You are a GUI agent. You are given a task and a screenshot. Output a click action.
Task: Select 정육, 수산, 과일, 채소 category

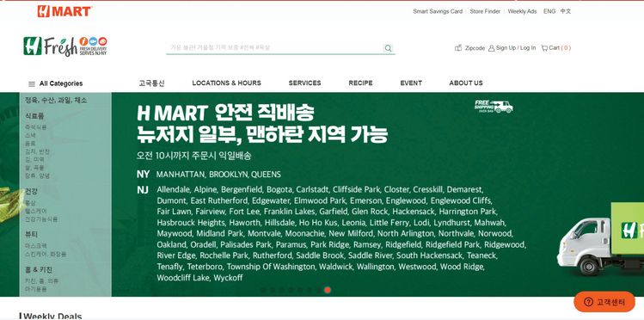[x=56, y=101]
